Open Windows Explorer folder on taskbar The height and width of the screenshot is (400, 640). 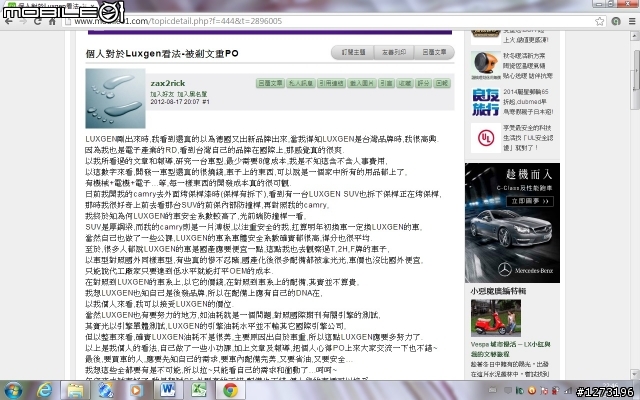pyautogui.click(x=75, y=390)
